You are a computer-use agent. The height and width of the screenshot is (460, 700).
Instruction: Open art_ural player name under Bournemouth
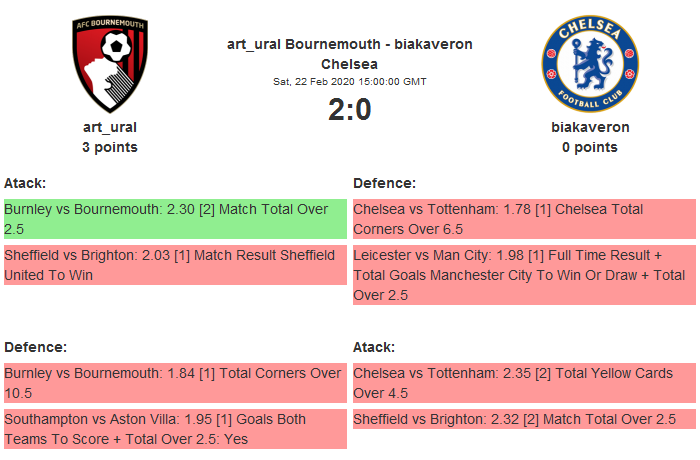tap(110, 127)
